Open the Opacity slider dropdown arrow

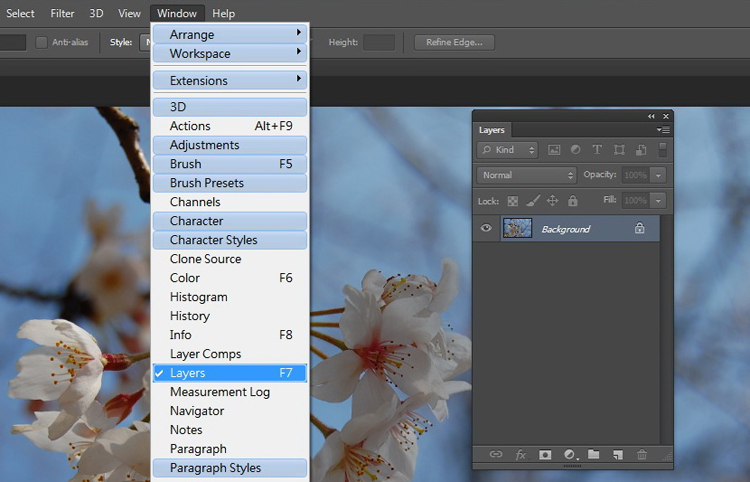click(658, 175)
